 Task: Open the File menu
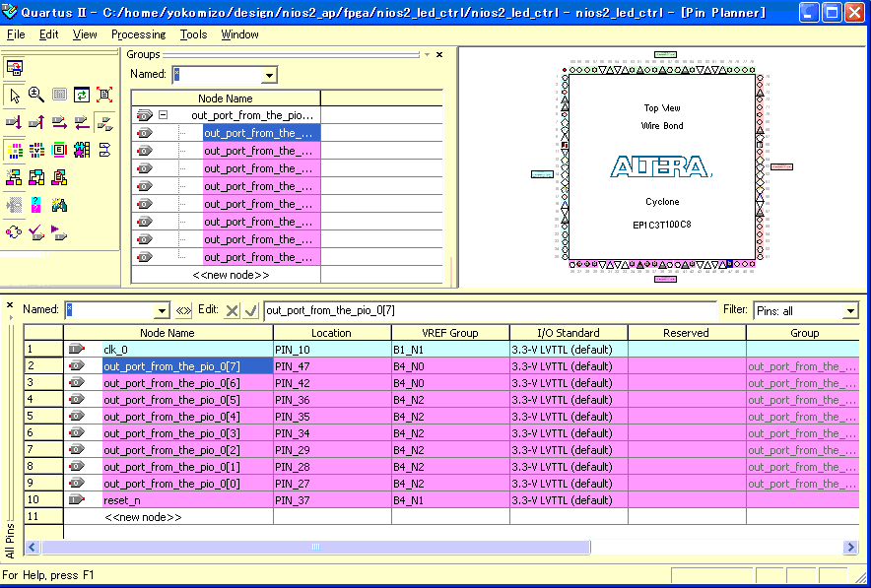point(16,34)
